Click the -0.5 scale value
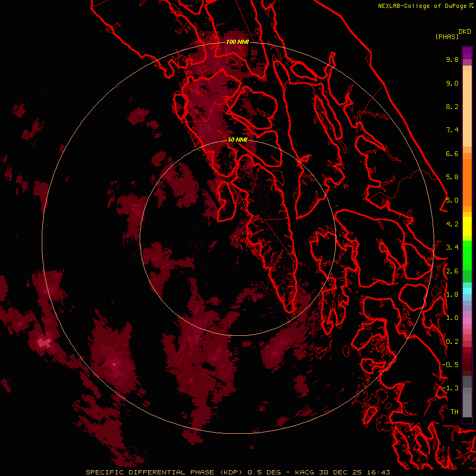This screenshot has height=476, width=476. coord(450,365)
